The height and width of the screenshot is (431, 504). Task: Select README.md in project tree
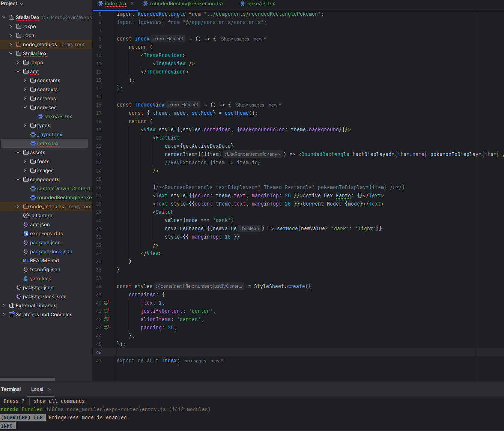pyautogui.click(x=44, y=260)
